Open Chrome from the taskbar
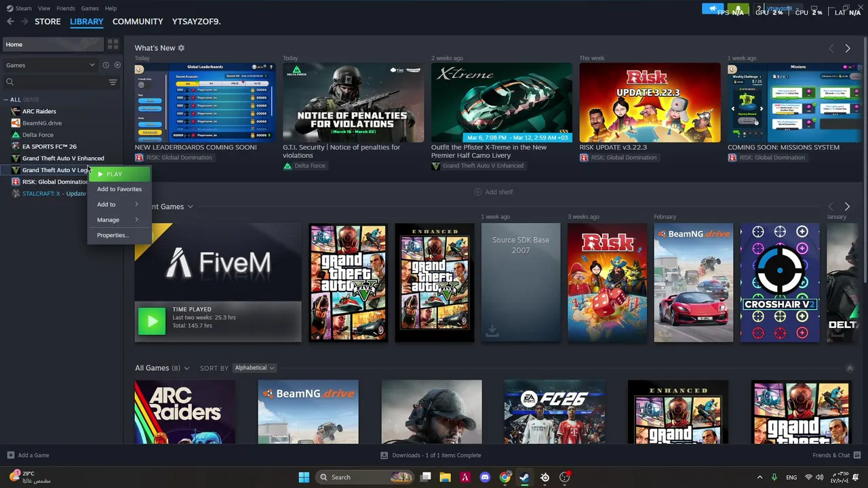The width and height of the screenshot is (868, 488). pos(505,477)
